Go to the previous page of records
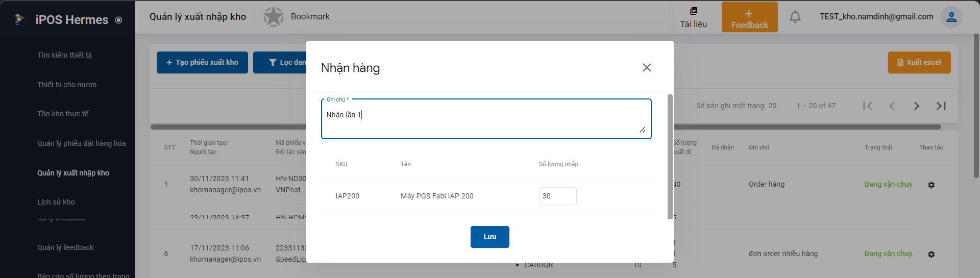The height and width of the screenshot is (278, 980). coord(892,106)
